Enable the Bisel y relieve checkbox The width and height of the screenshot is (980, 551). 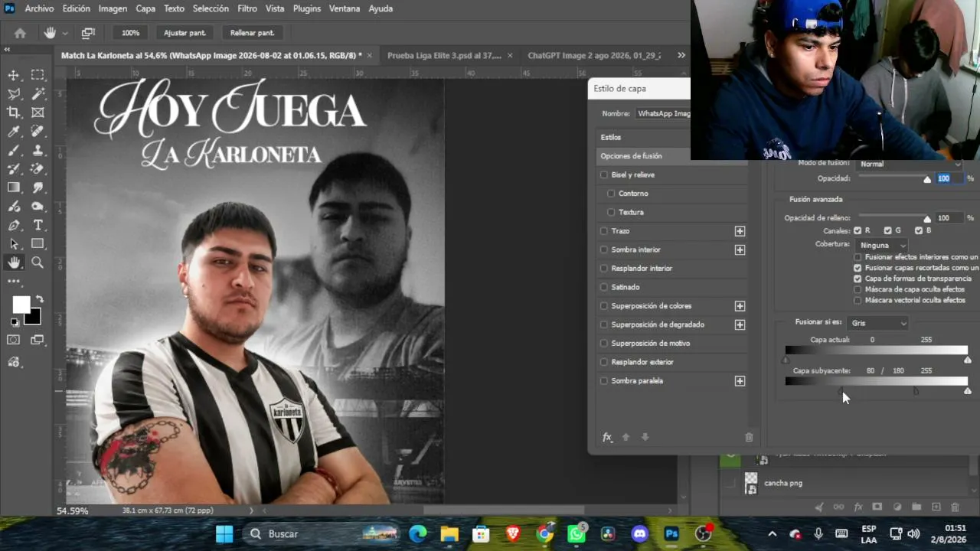604,174
